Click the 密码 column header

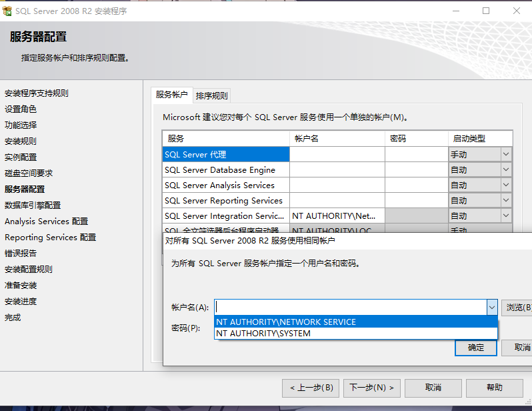coord(417,139)
